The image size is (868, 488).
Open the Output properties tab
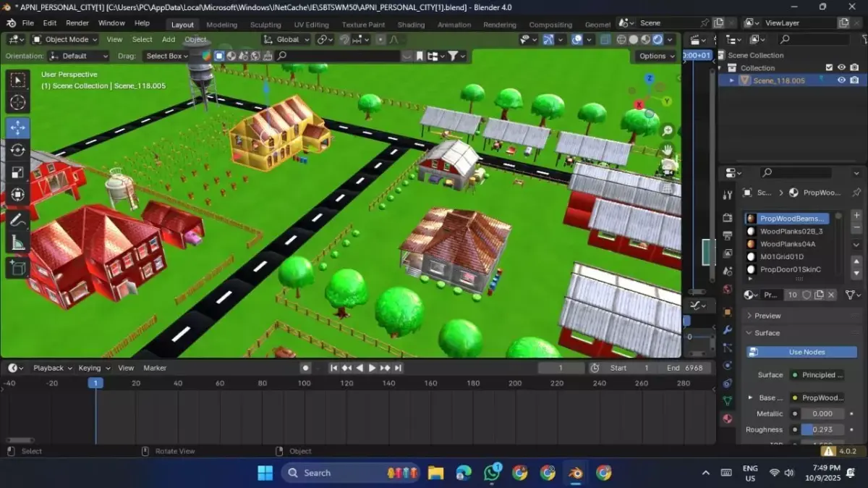click(728, 235)
